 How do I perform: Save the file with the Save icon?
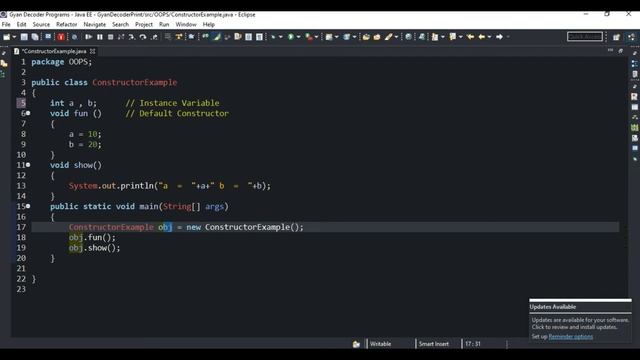point(24,37)
